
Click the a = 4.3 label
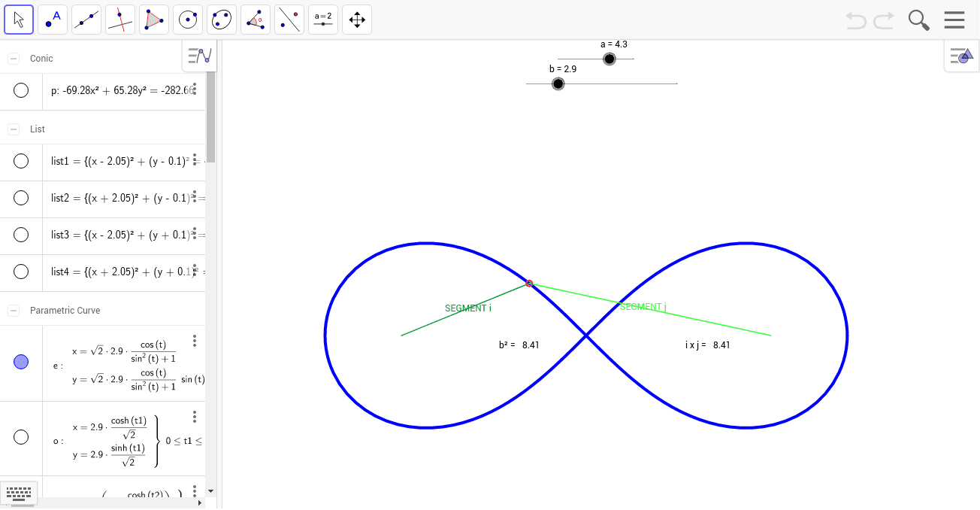click(614, 44)
